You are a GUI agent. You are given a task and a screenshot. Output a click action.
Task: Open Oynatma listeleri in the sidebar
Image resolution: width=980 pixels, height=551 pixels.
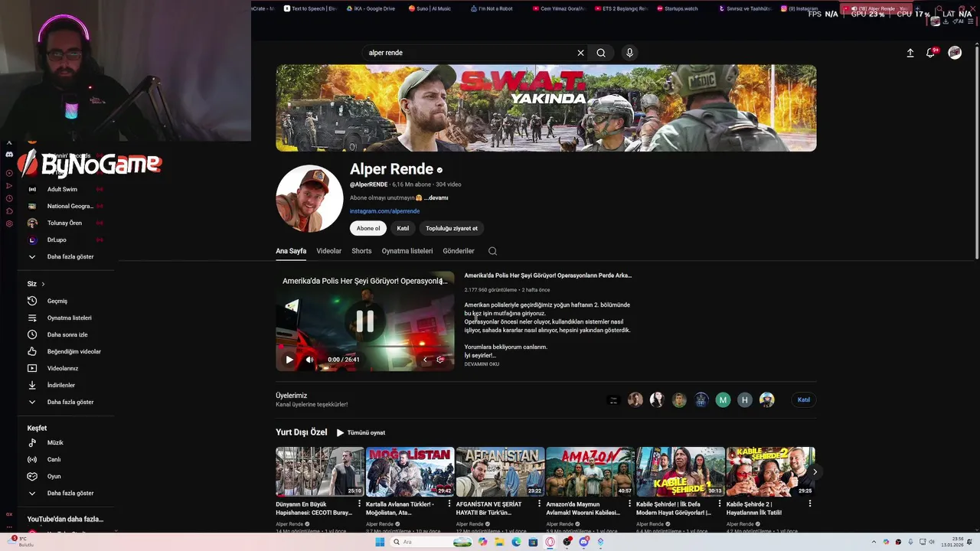67,318
